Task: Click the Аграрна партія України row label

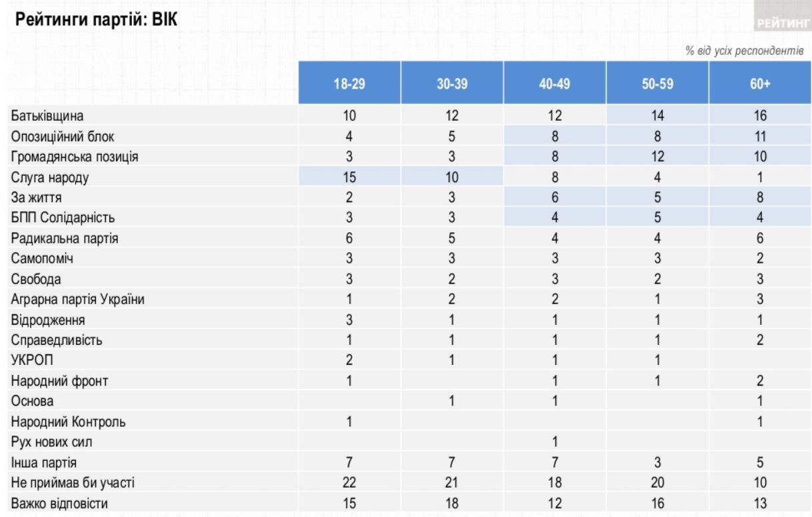Action: (77, 300)
